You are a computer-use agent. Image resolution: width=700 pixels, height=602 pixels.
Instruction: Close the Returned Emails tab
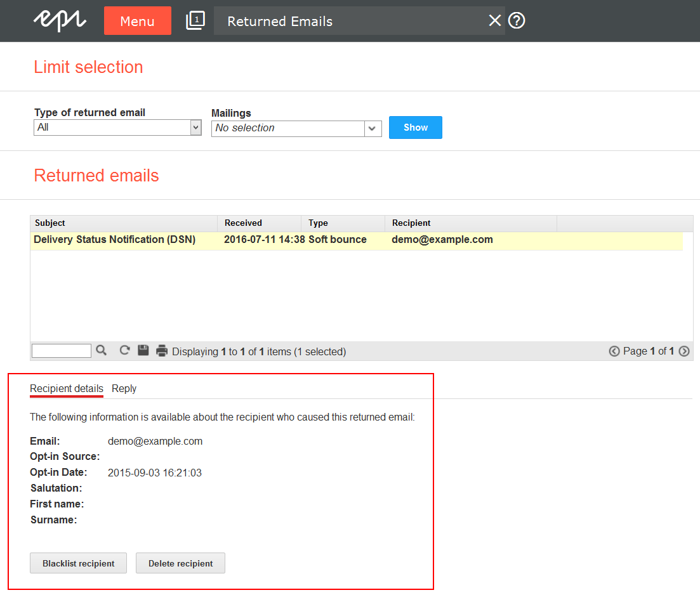[494, 21]
